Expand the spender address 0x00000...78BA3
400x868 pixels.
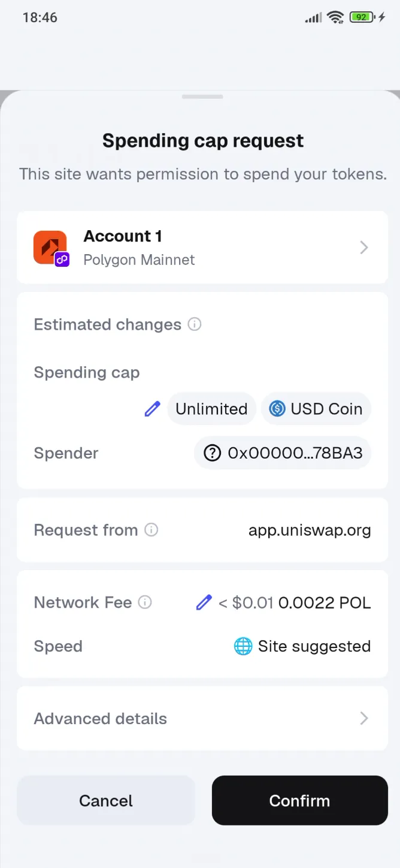pyautogui.click(x=281, y=453)
